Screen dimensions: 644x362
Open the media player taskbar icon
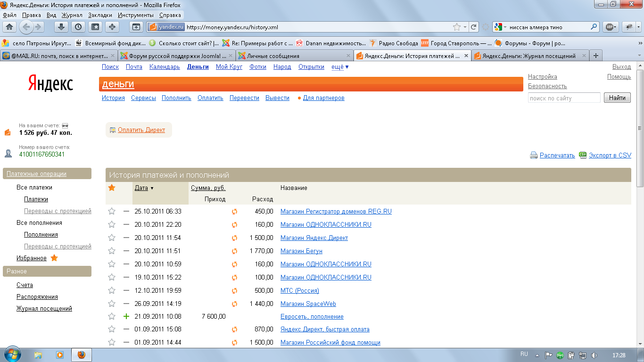(x=60, y=355)
